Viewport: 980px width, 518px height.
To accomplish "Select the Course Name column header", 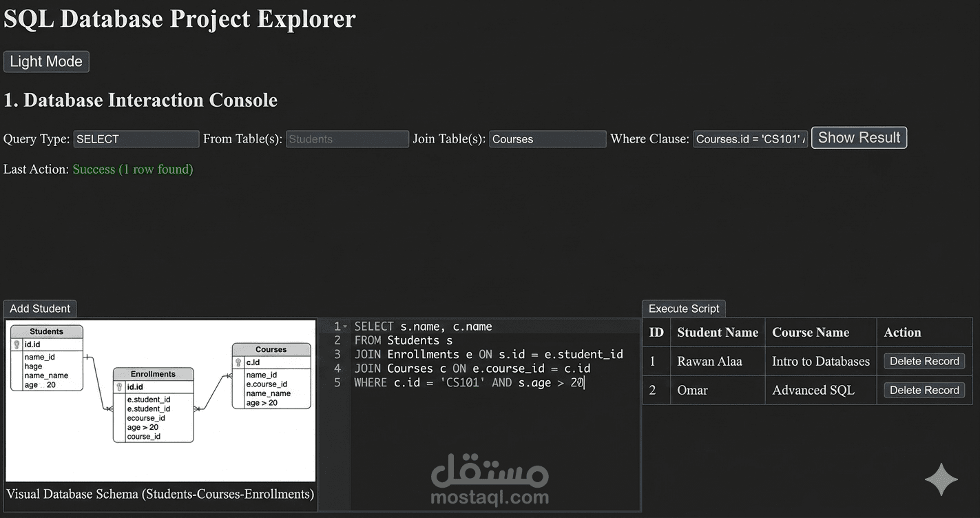I will [x=821, y=333].
